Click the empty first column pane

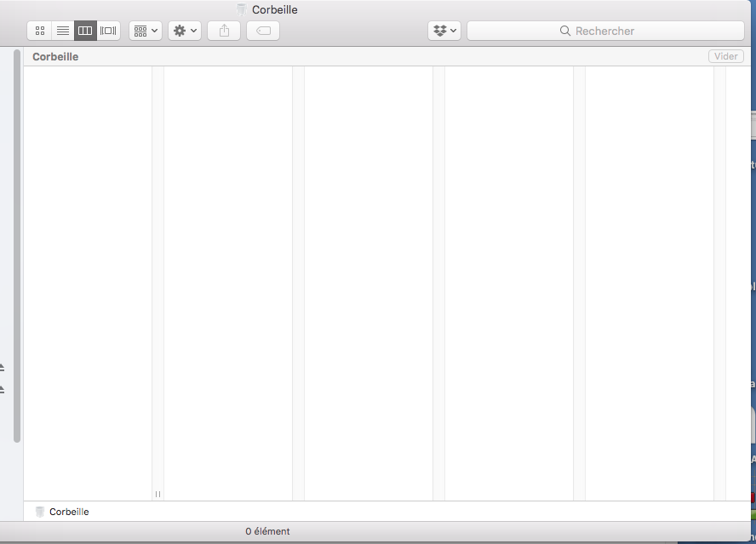(x=88, y=281)
